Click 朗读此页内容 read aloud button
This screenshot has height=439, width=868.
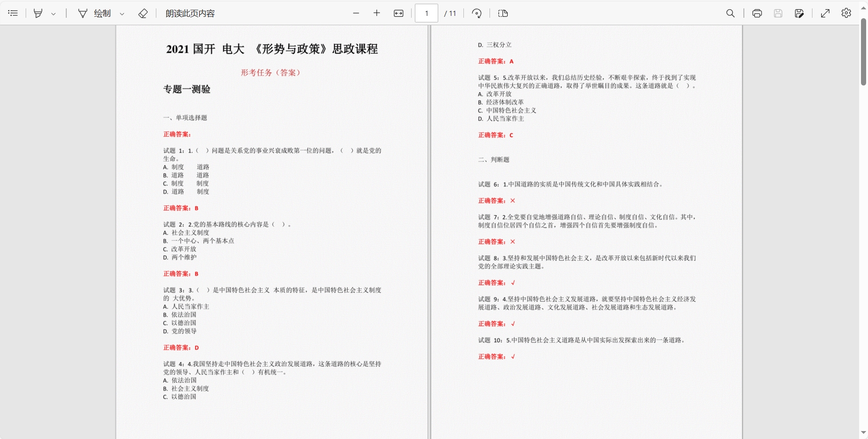pyautogui.click(x=190, y=13)
